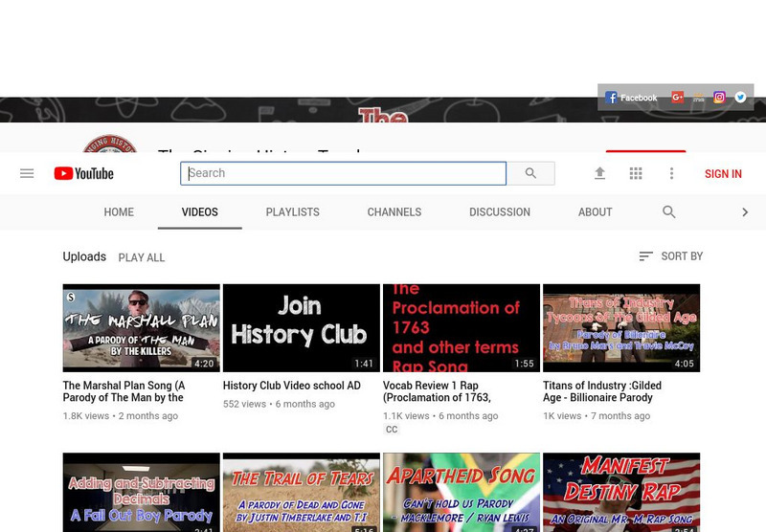This screenshot has width=766, height=532.
Task: Play Join History Club thumbnail
Action: (302, 328)
